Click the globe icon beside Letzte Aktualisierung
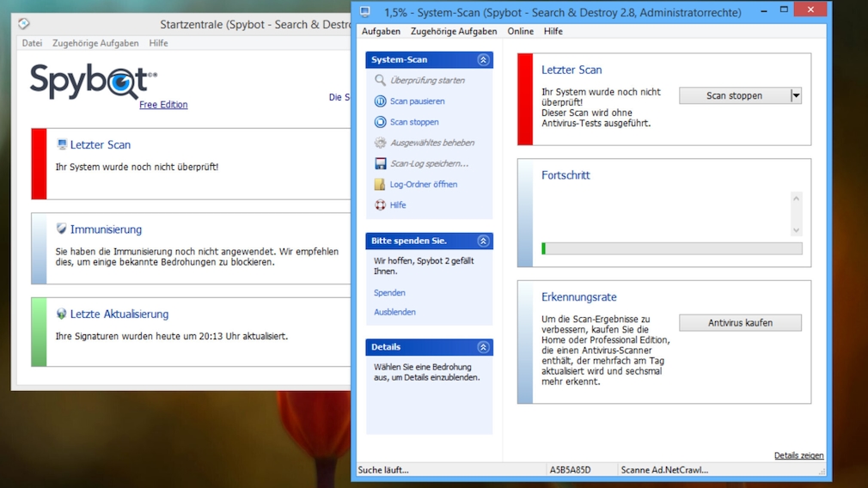 61,314
